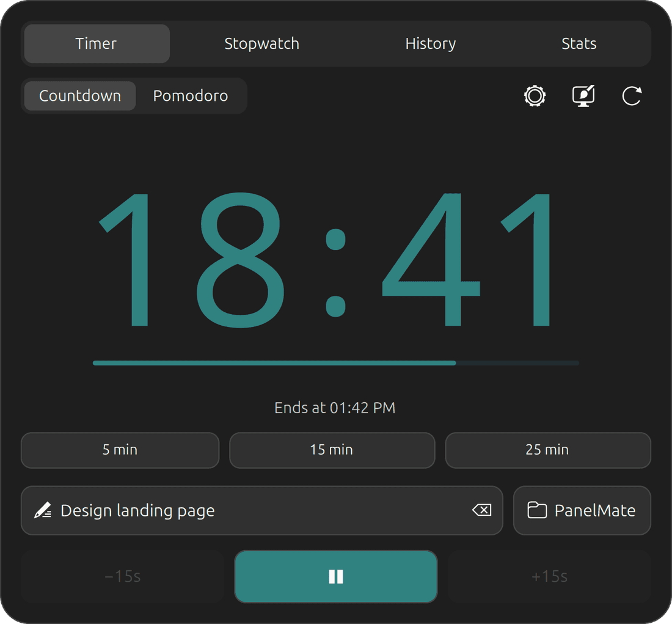
Task: Select the Countdown mode
Action: (79, 95)
